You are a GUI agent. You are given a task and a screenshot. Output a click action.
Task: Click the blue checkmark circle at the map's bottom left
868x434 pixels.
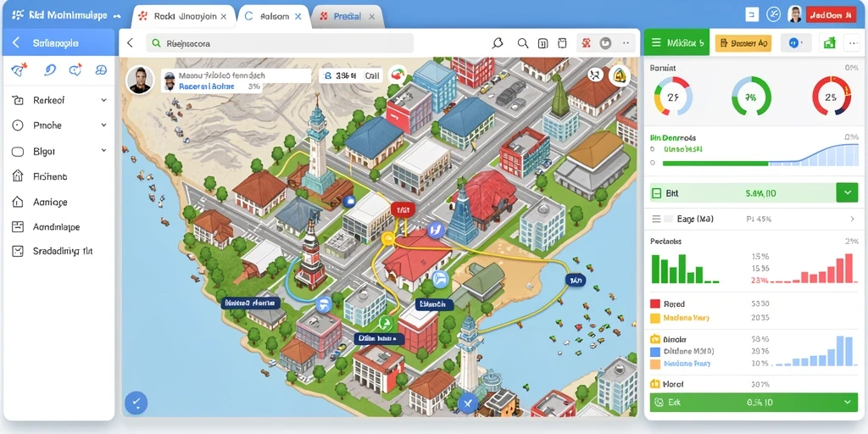(136, 403)
